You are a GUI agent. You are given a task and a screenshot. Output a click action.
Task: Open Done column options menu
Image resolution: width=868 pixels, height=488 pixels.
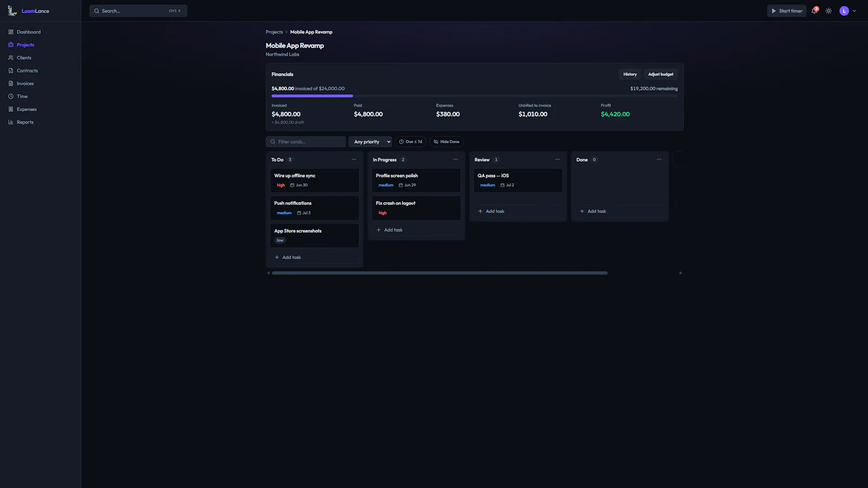click(x=659, y=159)
